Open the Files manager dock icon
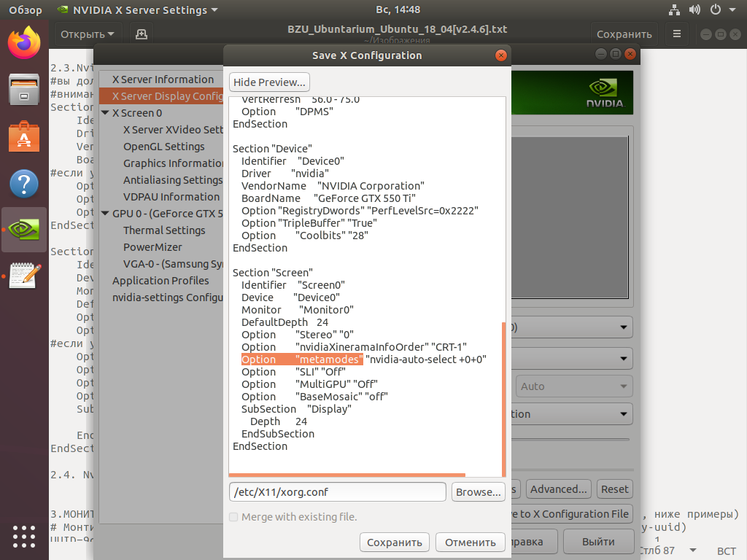This screenshot has width=747, height=560. pyautogui.click(x=24, y=90)
